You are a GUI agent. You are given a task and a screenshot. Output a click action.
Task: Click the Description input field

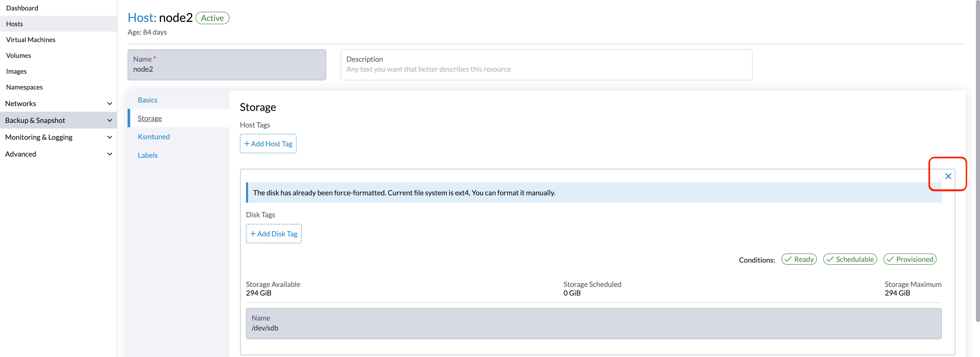(x=546, y=69)
